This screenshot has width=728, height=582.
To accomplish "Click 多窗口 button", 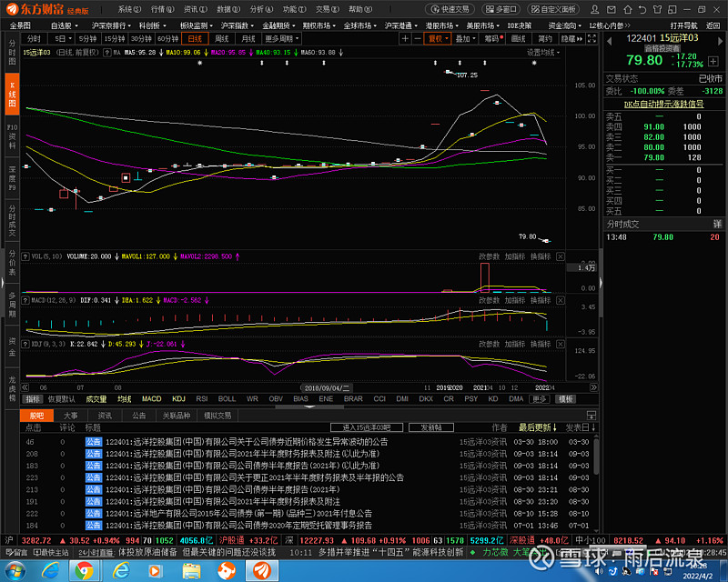I will pyautogui.click(x=501, y=9).
